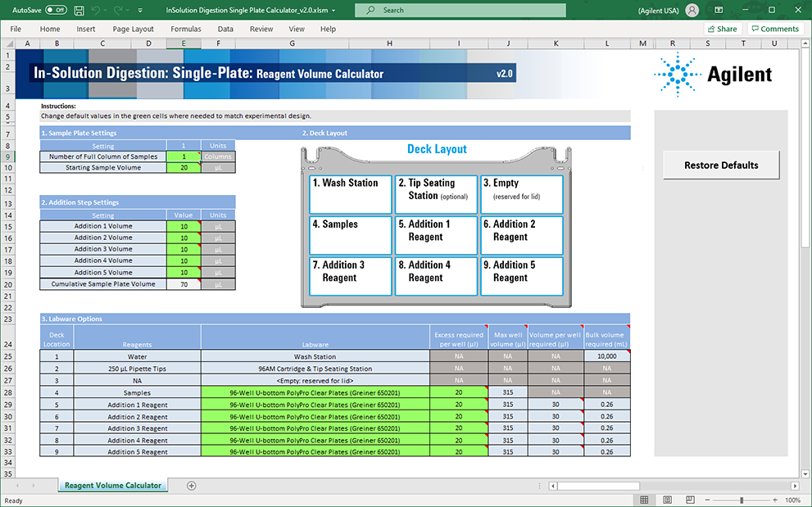
Task: Click the 100% zoom level
Action: 793,500
